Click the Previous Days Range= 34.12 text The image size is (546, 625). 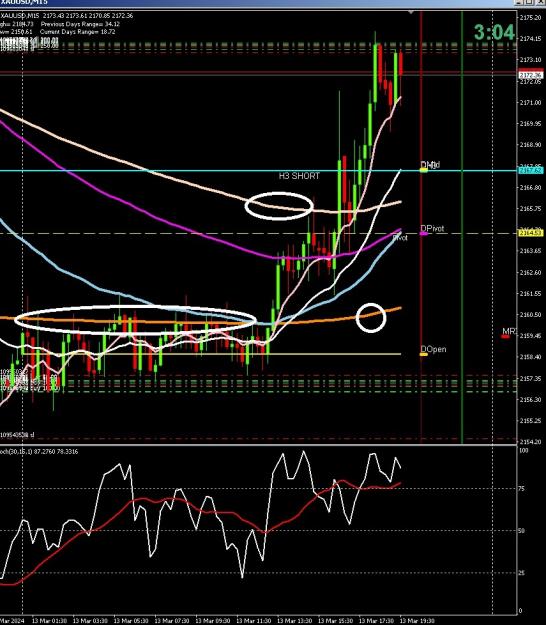point(80,24)
